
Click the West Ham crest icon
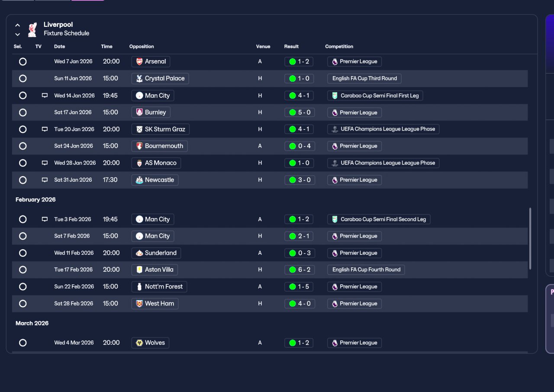click(x=139, y=303)
